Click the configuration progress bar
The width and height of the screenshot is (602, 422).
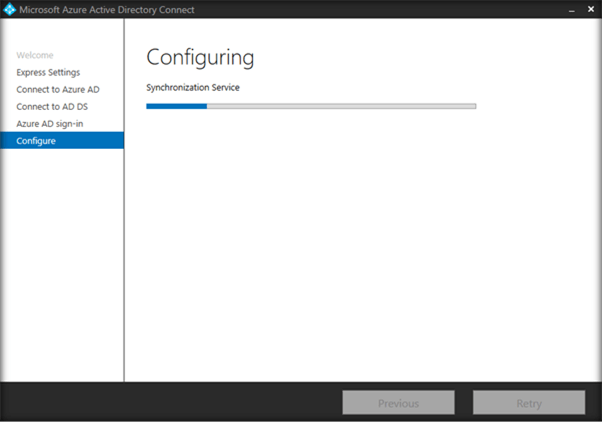click(311, 106)
